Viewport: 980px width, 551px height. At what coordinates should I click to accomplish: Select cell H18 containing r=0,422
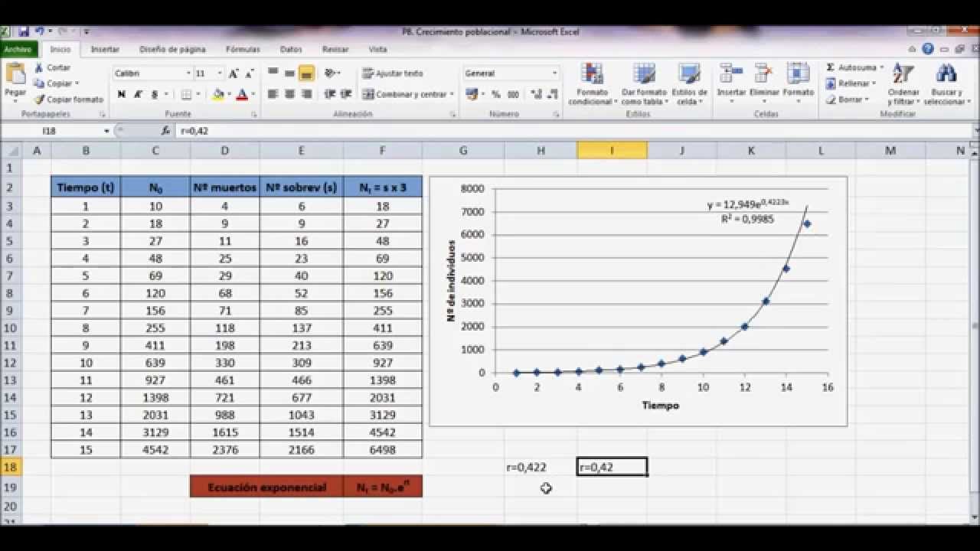[x=541, y=467]
